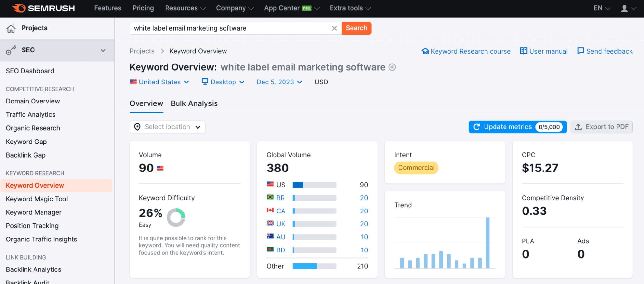Click plus icon next to keyword title
The width and height of the screenshot is (644, 284).
coord(392,67)
